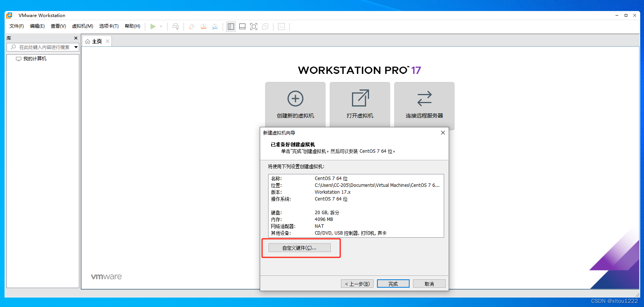Click the 完成 finish button

pos(393,284)
